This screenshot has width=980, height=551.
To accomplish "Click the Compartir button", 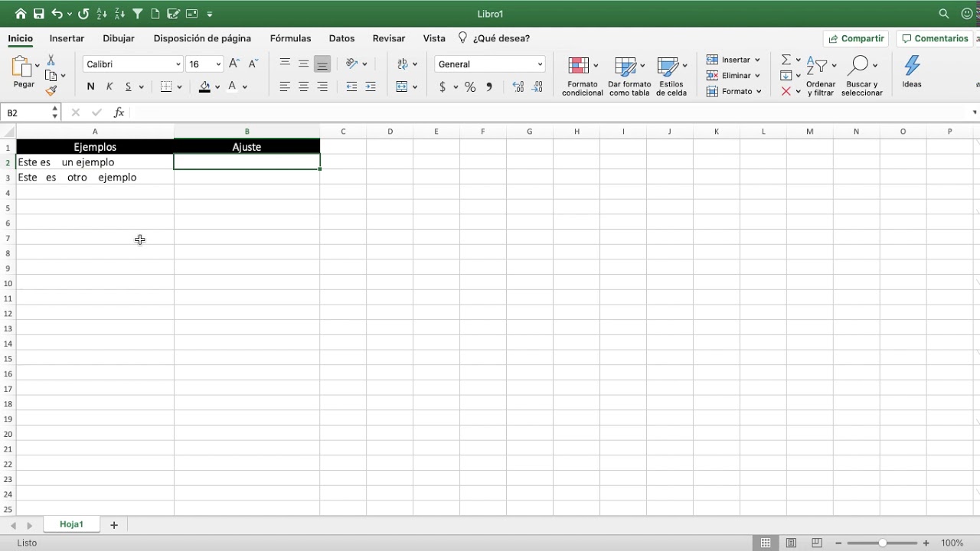I will 856,38.
